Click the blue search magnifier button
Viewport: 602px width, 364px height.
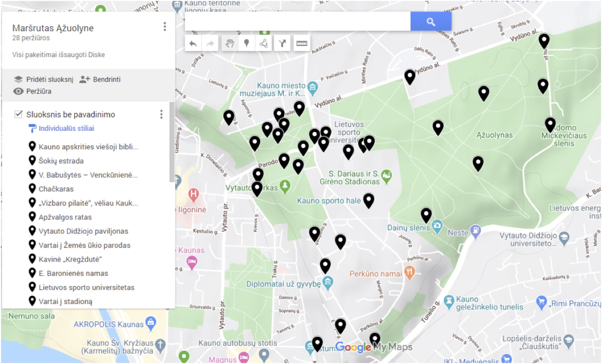pyautogui.click(x=431, y=22)
